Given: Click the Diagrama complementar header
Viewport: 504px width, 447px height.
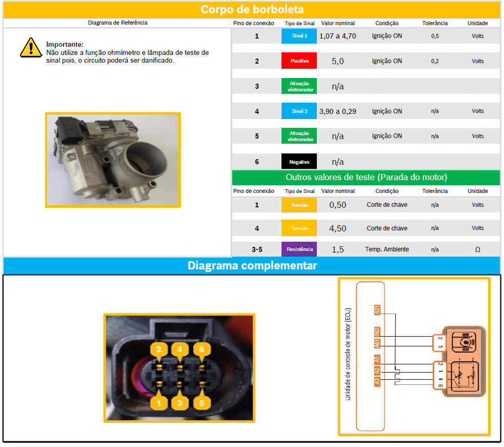Looking at the screenshot, I should click(252, 266).
